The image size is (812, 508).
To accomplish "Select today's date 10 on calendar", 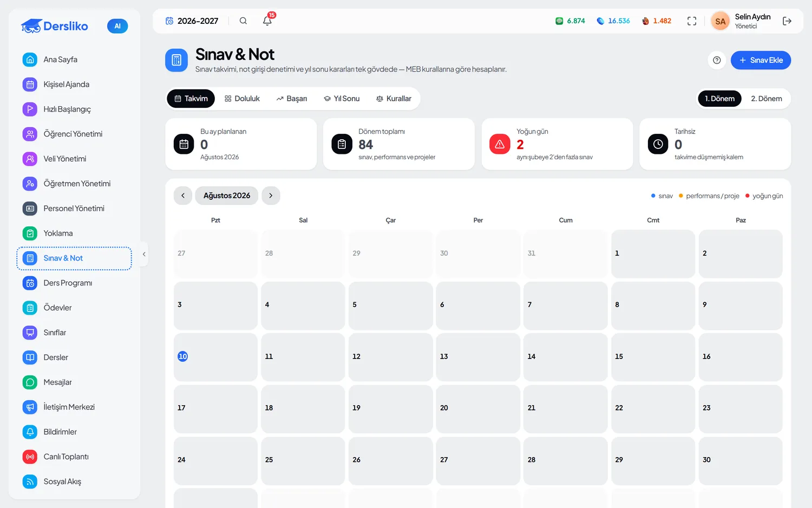I will 183,356.
